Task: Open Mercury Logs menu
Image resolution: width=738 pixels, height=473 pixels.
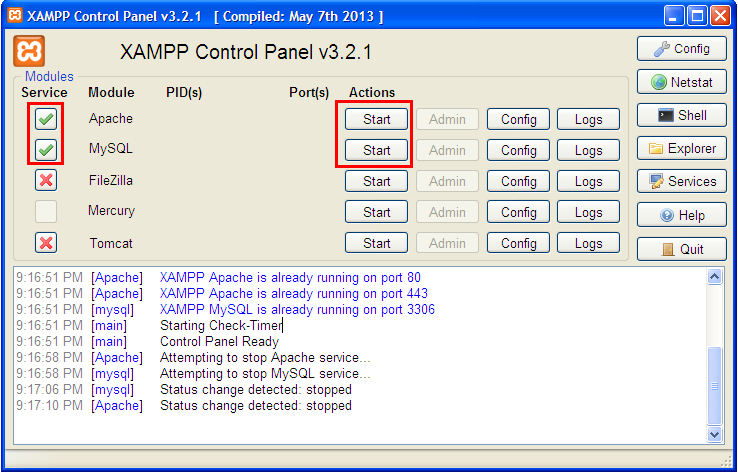Action: pyautogui.click(x=588, y=212)
